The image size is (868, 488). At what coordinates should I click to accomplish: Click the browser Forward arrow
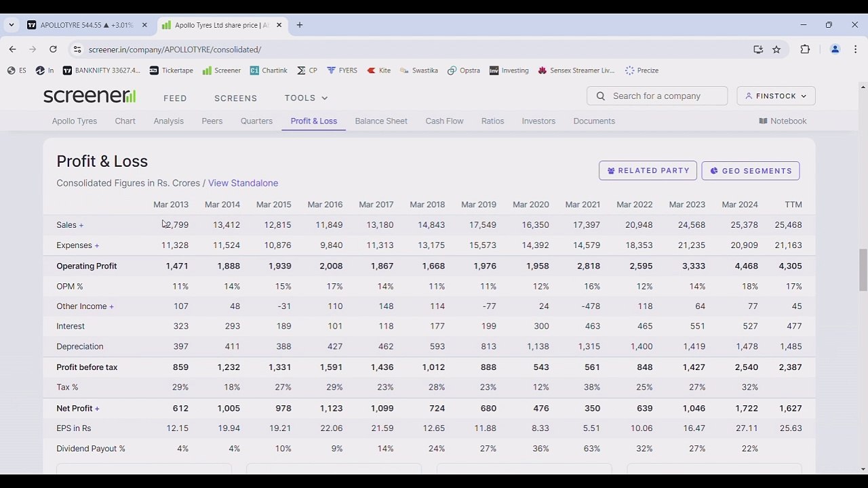coord(33,49)
